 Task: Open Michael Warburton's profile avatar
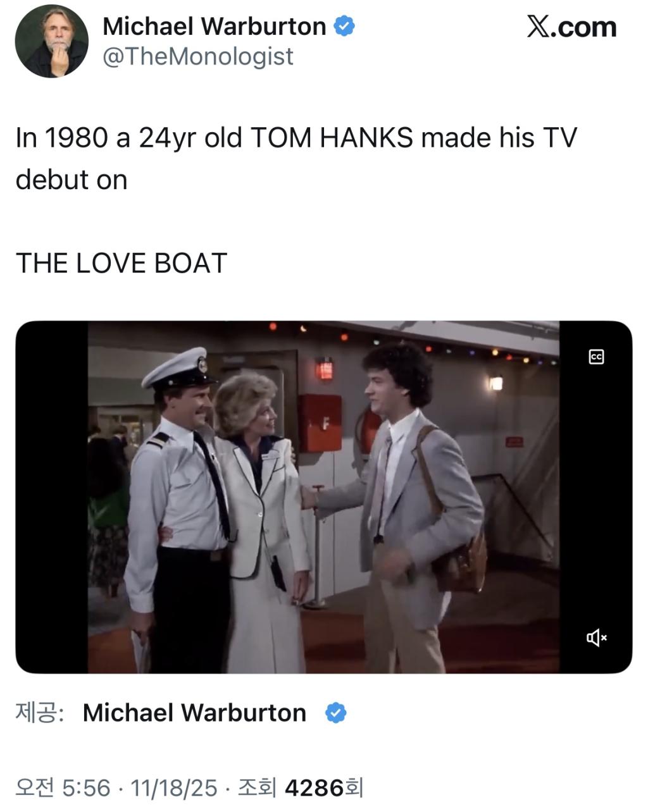[x=51, y=41]
